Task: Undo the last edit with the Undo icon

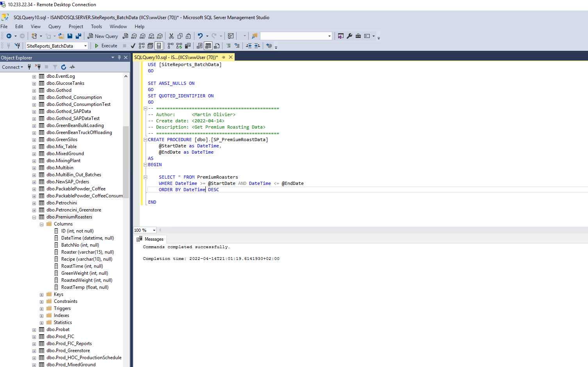Action: pyautogui.click(x=200, y=36)
